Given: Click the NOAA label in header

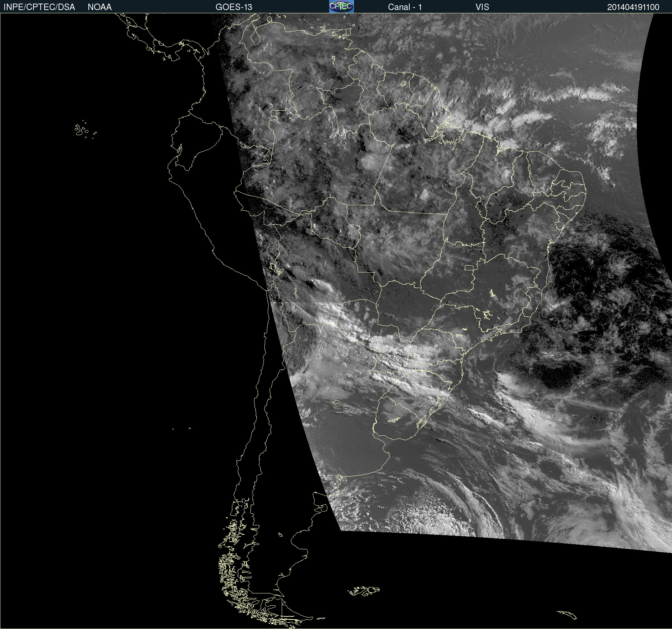Looking at the screenshot, I should coord(100,7).
